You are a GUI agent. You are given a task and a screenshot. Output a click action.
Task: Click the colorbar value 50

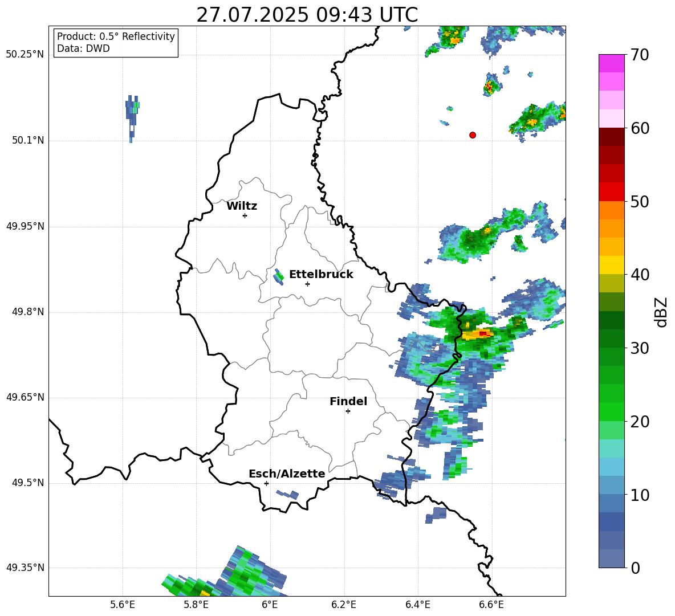point(640,201)
